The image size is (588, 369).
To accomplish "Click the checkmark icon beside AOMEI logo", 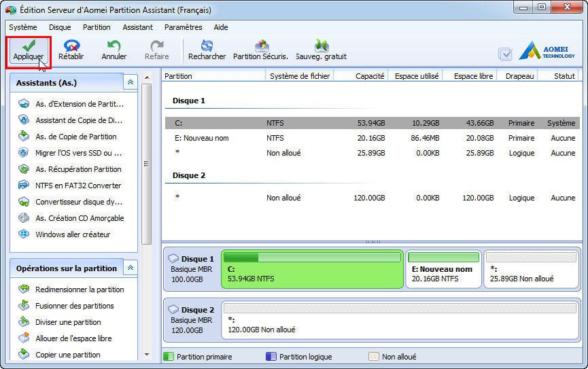I will coord(505,54).
